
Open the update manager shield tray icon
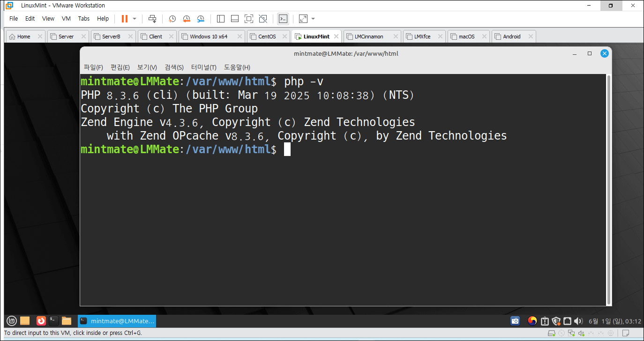[x=556, y=321]
